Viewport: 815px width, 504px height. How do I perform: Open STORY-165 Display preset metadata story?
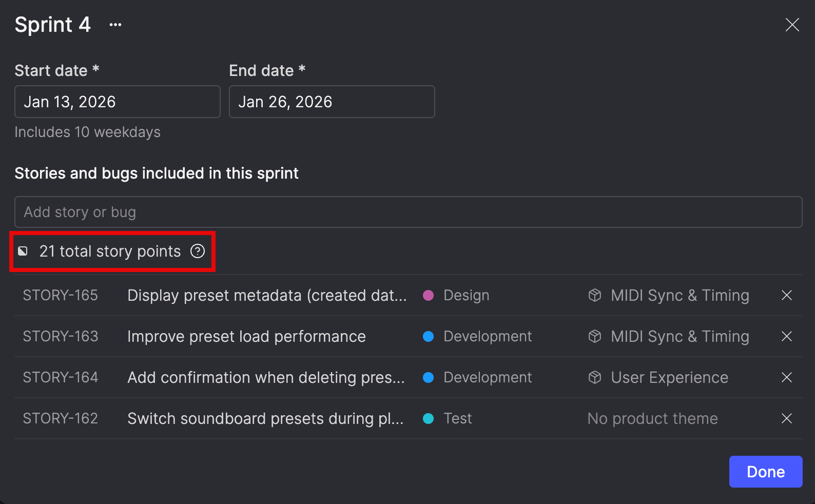point(266,295)
